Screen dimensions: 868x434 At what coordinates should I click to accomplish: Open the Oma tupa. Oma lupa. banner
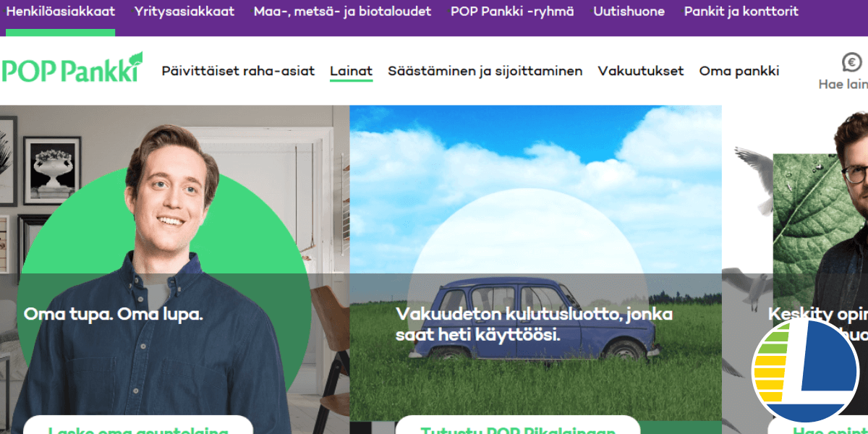click(x=174, y=269)
